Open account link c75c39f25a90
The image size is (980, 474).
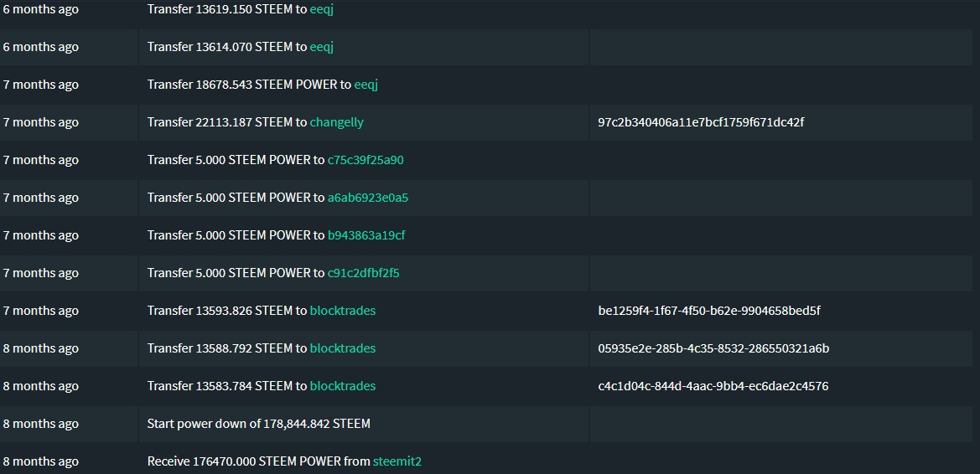(366, 160)
